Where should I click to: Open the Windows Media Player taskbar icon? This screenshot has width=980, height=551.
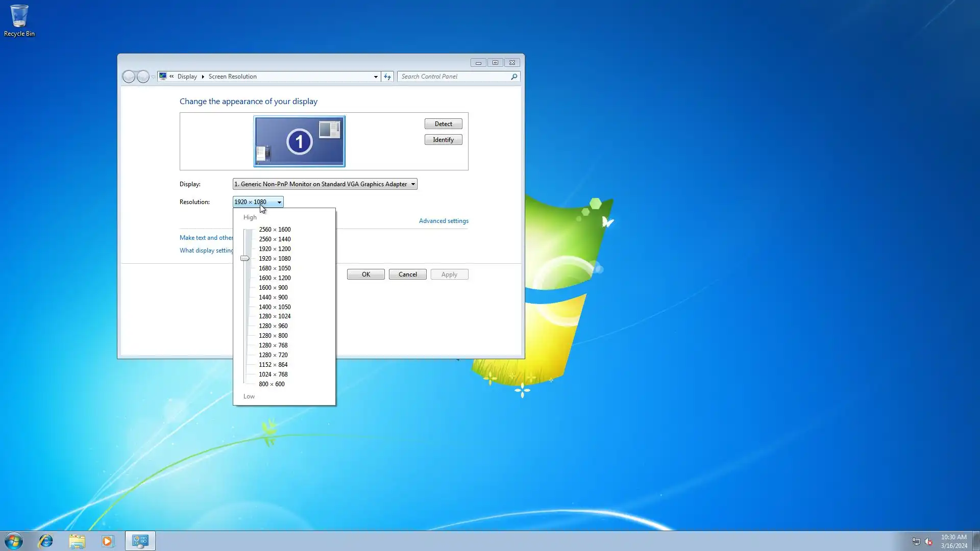click(x=108, y=541)
